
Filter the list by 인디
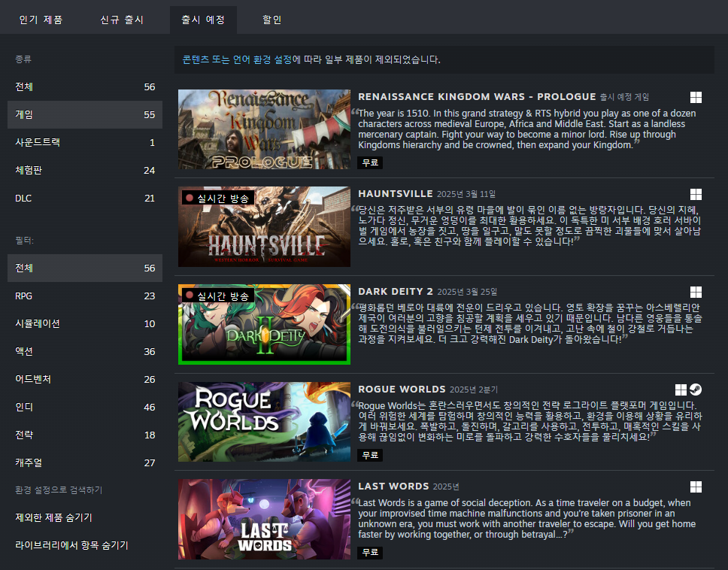point(85,407)
